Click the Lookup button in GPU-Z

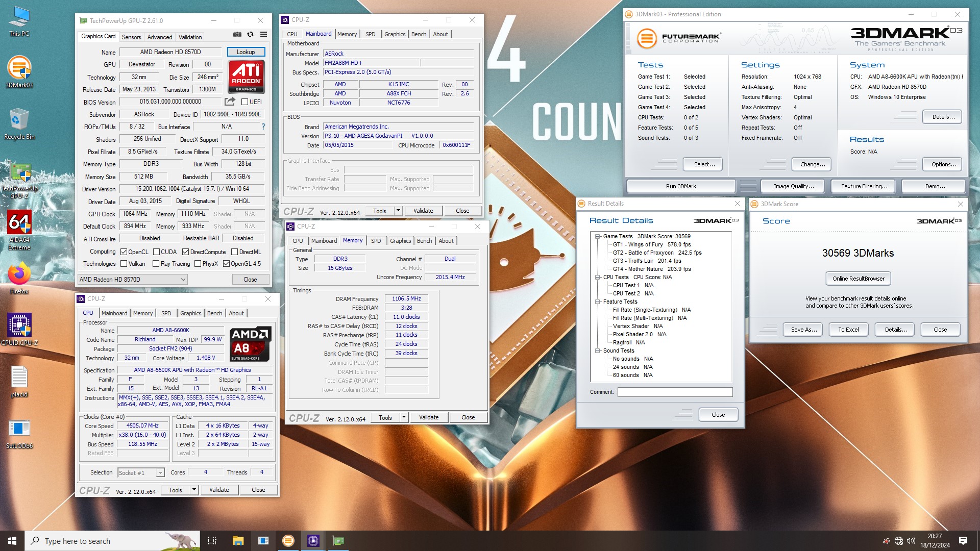[246, 52]
